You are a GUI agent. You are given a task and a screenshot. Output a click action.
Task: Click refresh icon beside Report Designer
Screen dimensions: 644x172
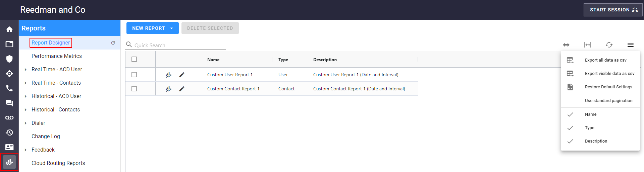(113, 43)
